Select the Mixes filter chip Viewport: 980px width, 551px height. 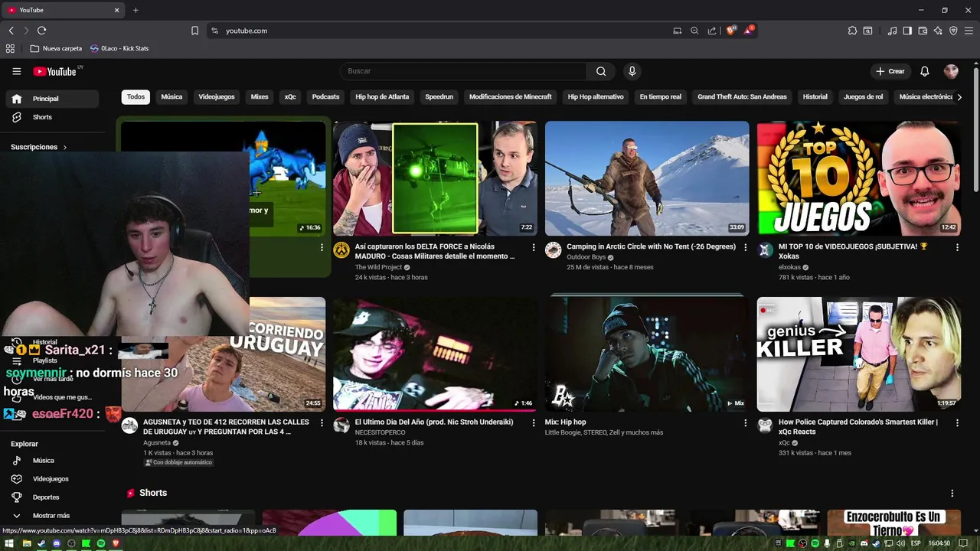point(260,97)
